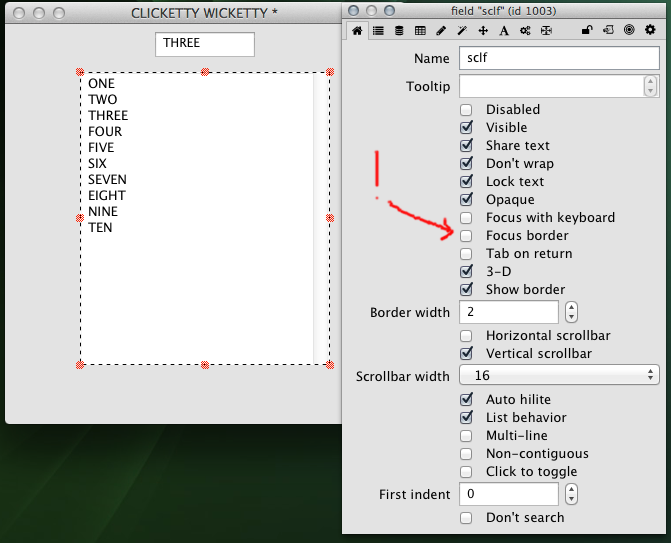Open the home (basic properties) tab icon

[x=357, y=31]
